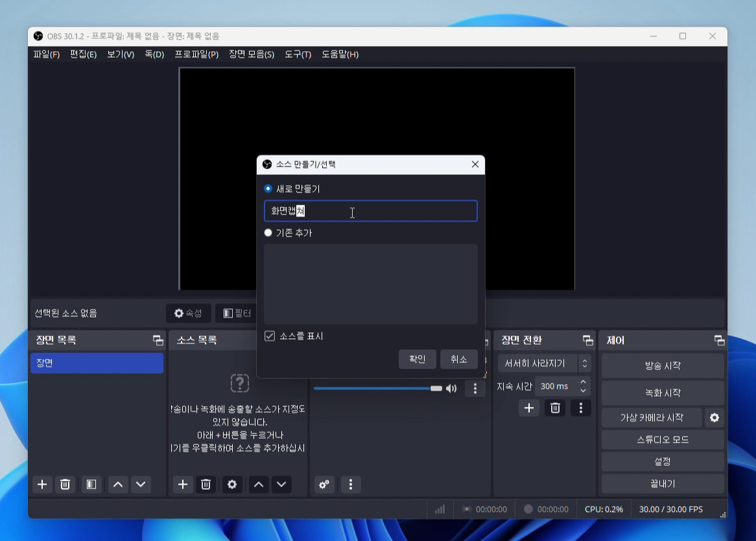Mute audio with the speaker icon
Screen dimensions: 756x541
pos(451,388)
